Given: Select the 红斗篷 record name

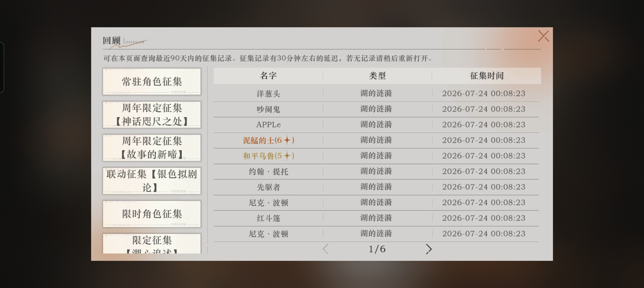Looking at the screenshot, I should [x=268, y=218].
